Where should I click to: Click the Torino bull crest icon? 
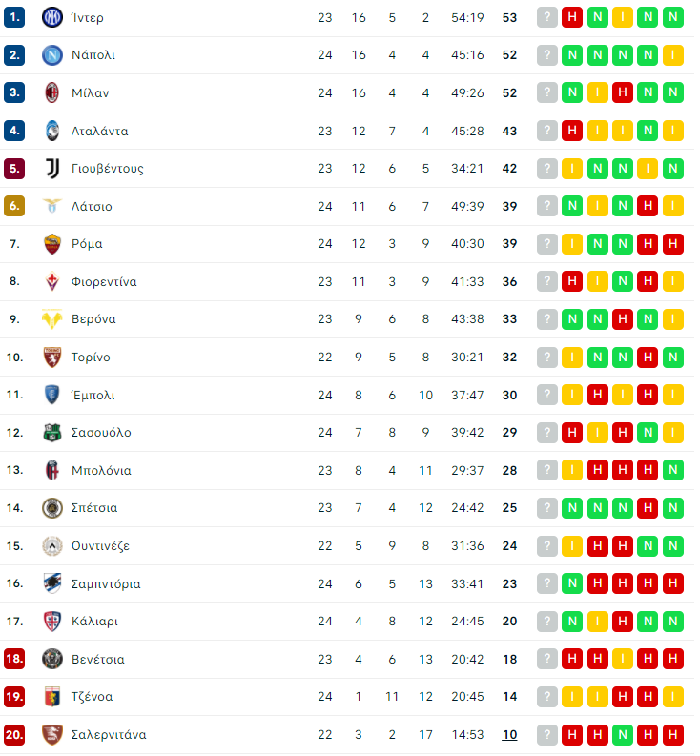pos(52,358)
